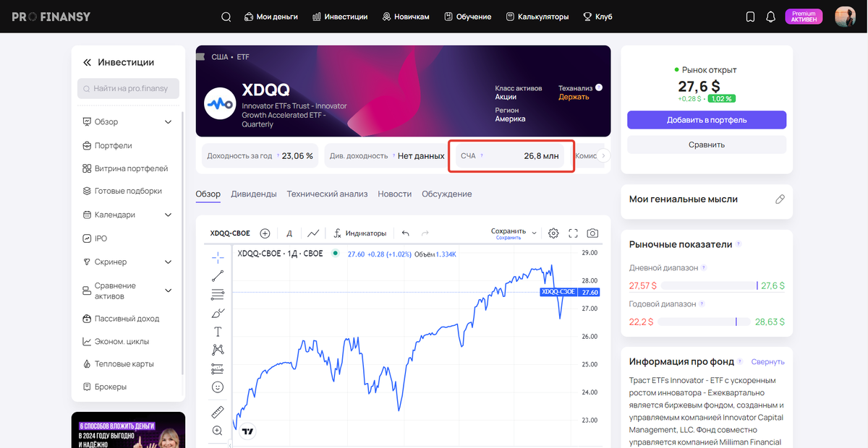Open the Новичкам menu
868x448 pixels.
click(x=406, y=17)
